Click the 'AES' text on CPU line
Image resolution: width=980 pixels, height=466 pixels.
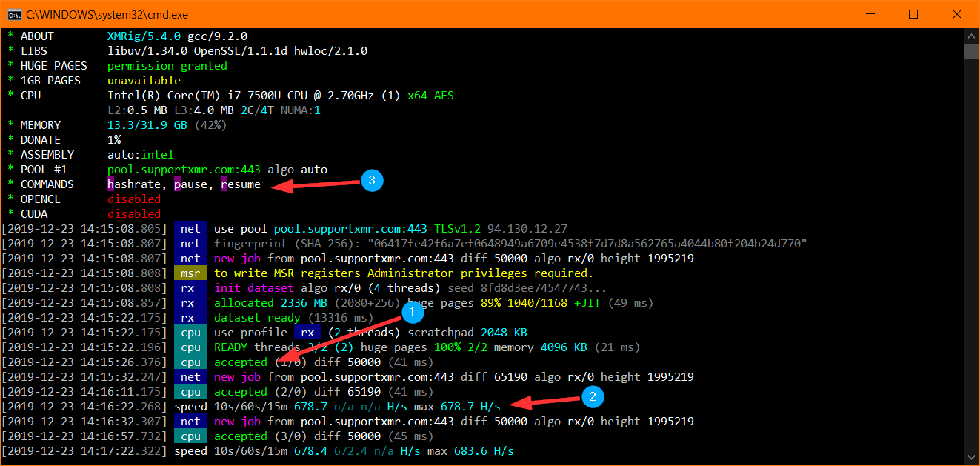pos(444,95)
